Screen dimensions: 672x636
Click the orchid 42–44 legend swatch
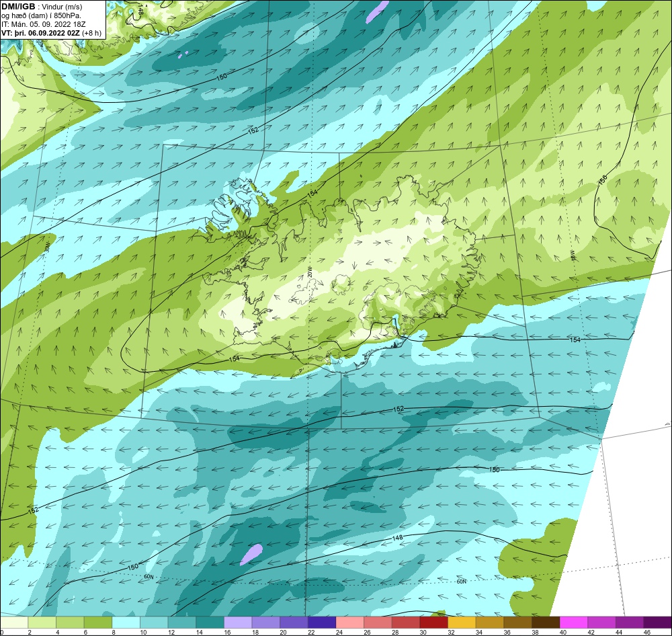tap(601, 623)
